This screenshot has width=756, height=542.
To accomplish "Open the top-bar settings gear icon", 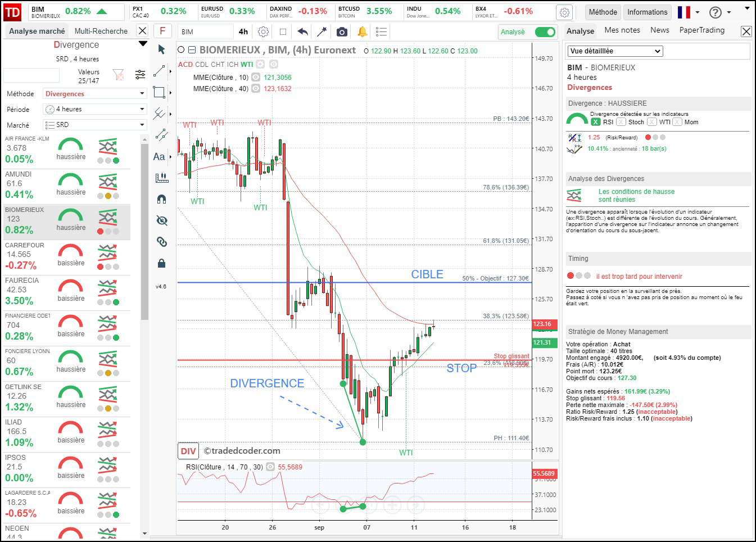I will (564, 12).
